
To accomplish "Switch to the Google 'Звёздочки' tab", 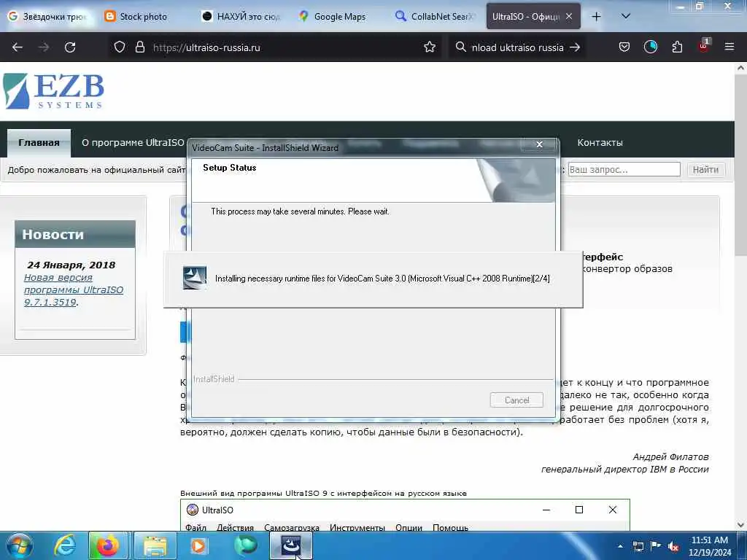I will tap(49, 17).
